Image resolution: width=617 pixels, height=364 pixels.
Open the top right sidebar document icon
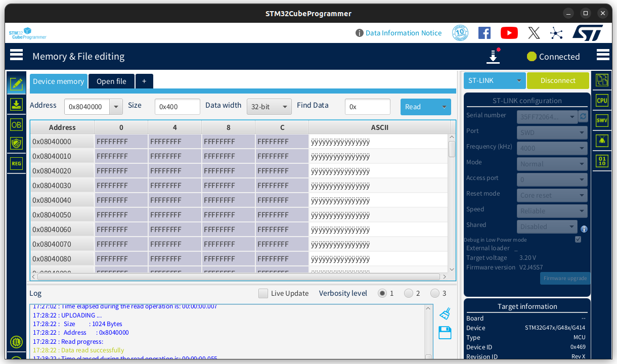click(x=602, y=80)
